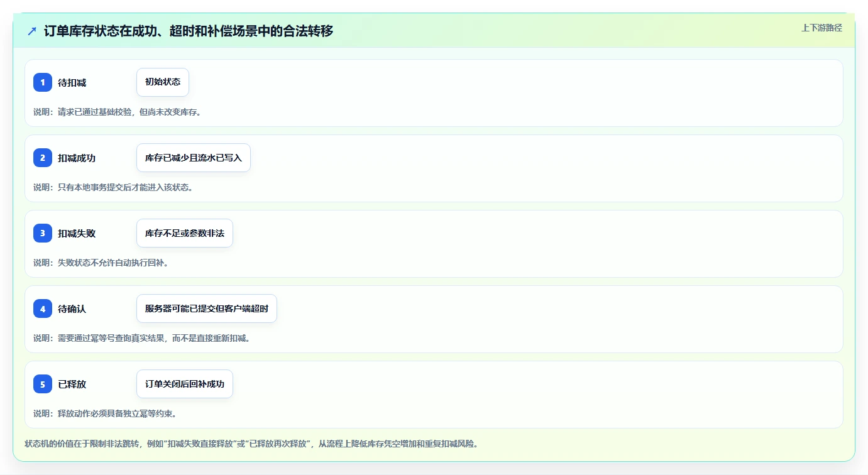Screen dimensions: 868x475
Task: Click the 初始状态 chip
Action: point(163,82)
